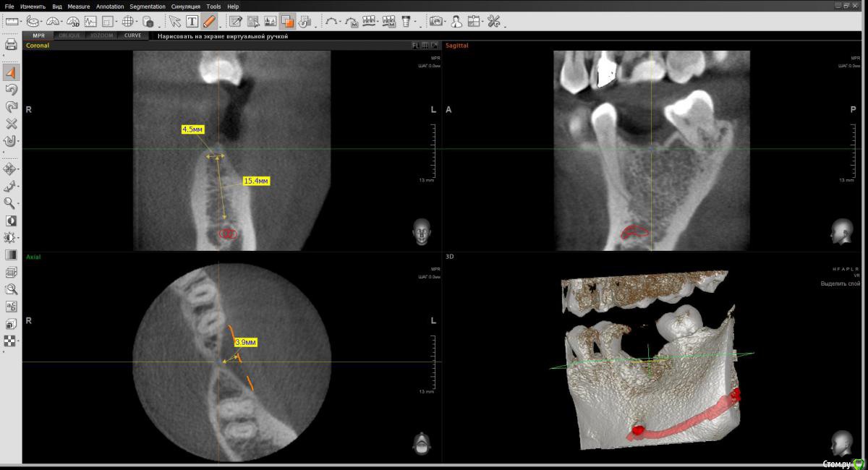
Task: Switch to the CURVE tab
Action: click(133, 35)
